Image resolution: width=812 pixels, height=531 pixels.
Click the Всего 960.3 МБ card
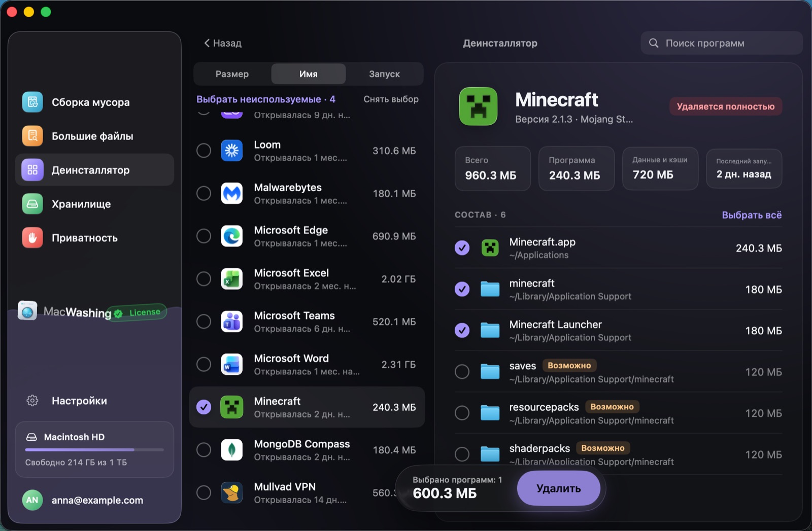coord(492,168)
